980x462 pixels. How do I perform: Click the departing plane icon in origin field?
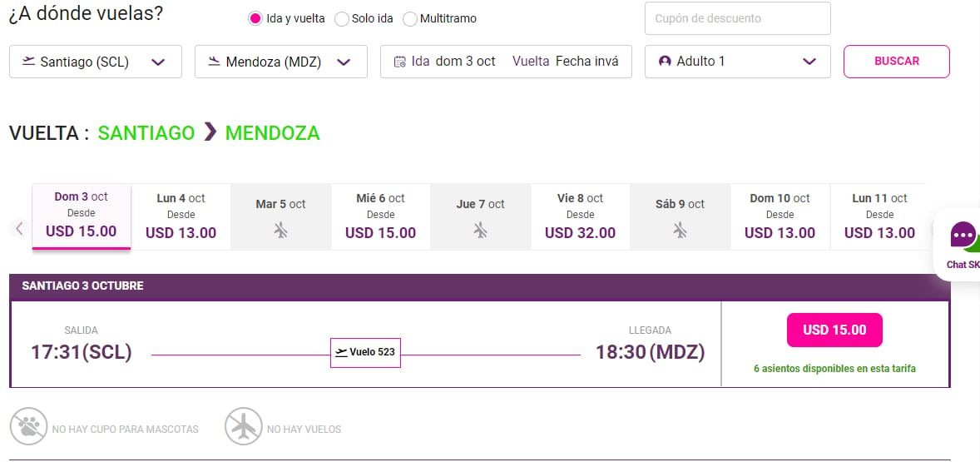[x=29, y=62]
